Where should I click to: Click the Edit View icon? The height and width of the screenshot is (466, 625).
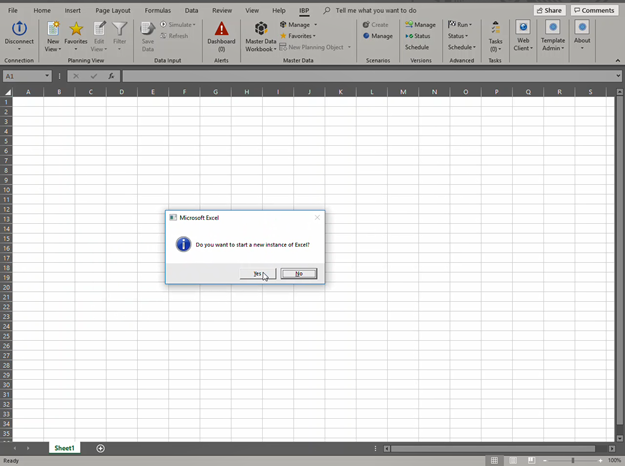click(99, 29)
